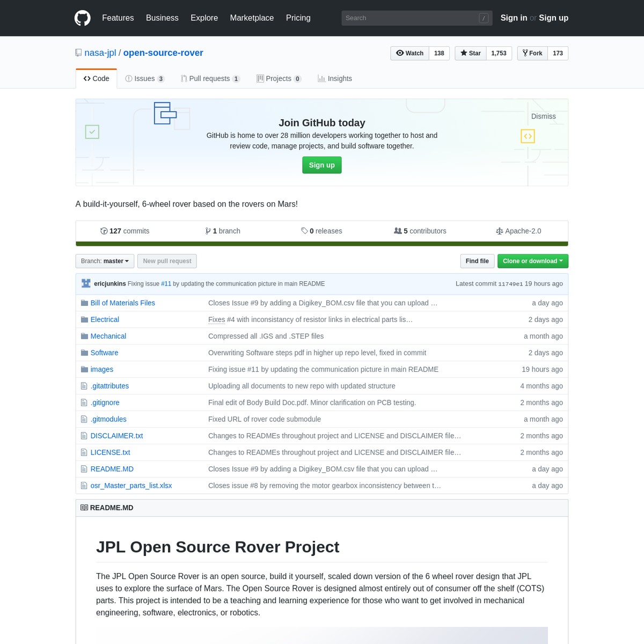Open the Pull requests tab
Image resolution: width=644 pixels, height=644 pixels.
pos(210,78)
